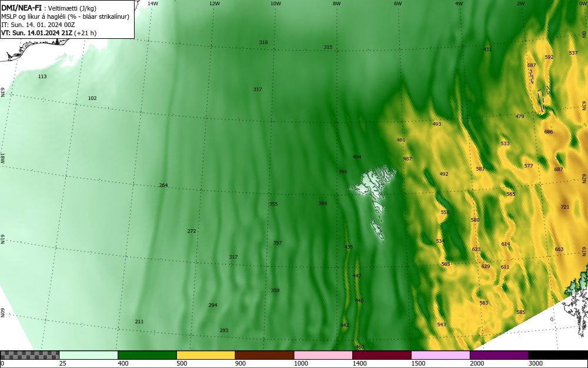Click the legend threshold label '900'

[240, 363]
